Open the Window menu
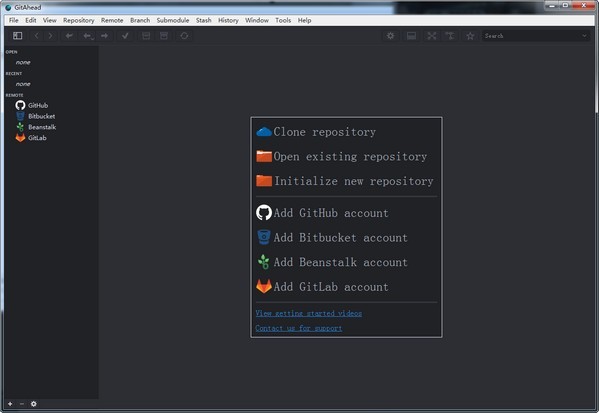Viewport: 599px width, 413px height. [x=257, y=20]
